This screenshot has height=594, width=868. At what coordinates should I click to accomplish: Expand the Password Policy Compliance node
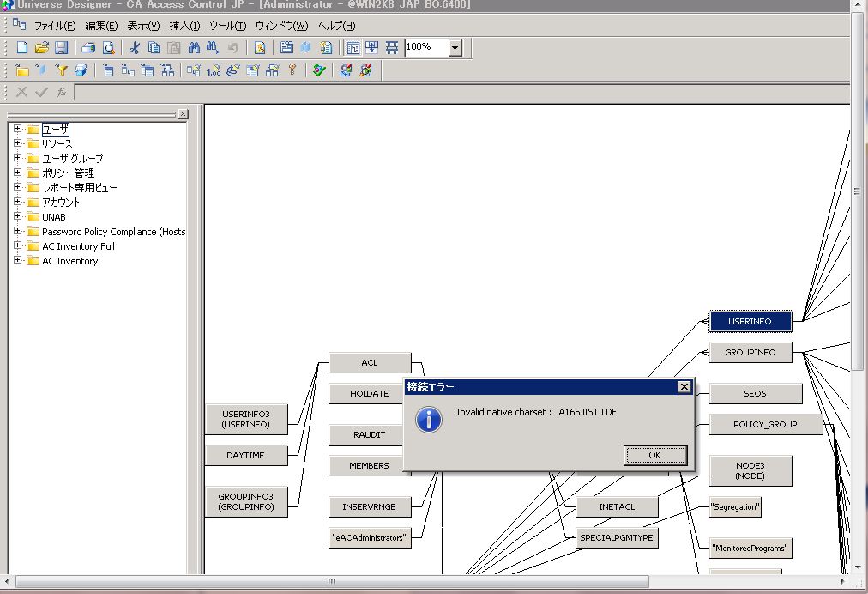18,231
